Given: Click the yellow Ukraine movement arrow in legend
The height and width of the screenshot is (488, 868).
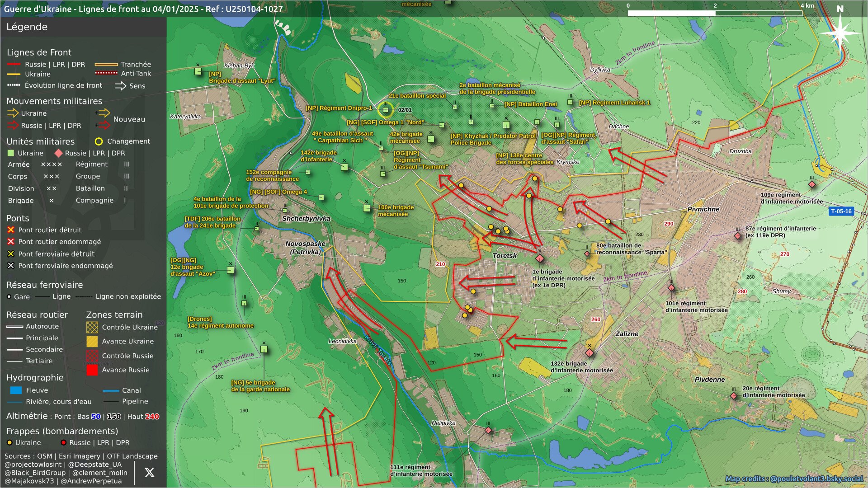Looking at the screenshot, I should [x=13, y=113].
